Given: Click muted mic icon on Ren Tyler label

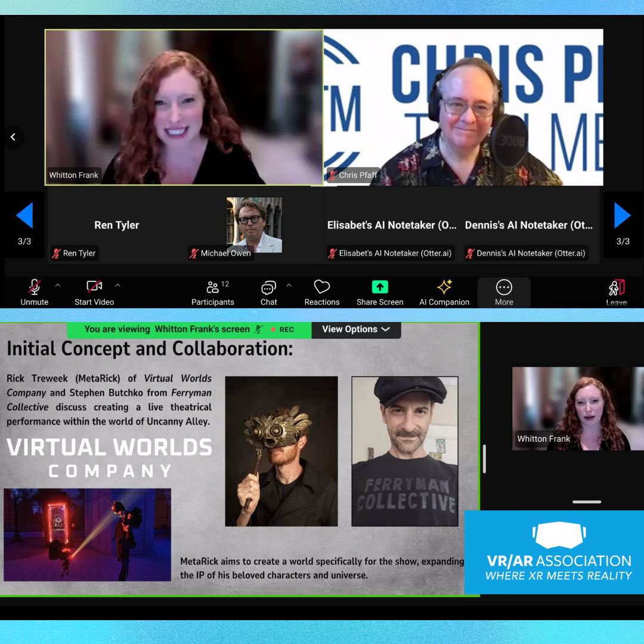Looking at the screenshot, I should pyautogui.click(x=56, y=253).
